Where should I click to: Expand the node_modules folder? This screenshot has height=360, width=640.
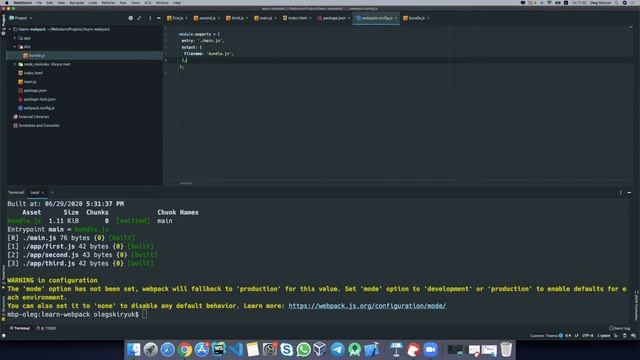point(15,64)
